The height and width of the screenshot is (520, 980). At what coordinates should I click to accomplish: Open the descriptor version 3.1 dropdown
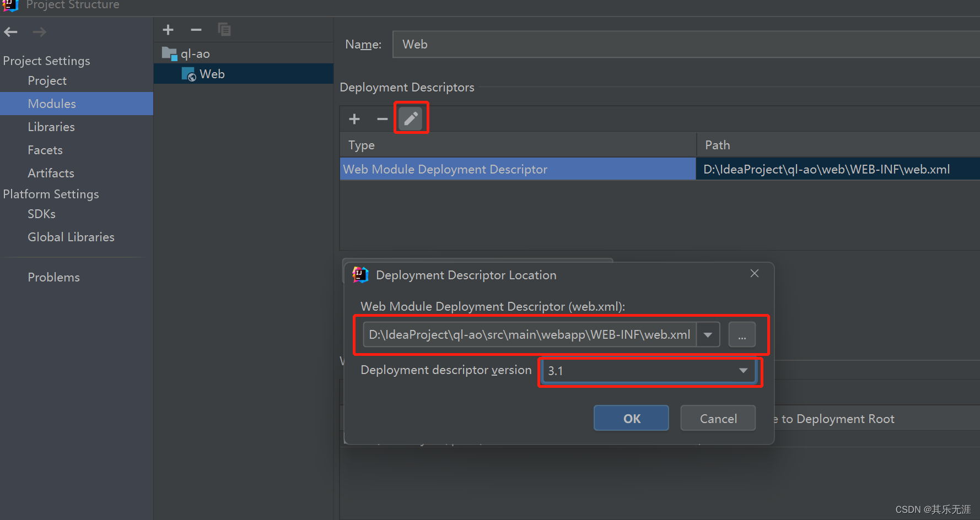point(649,371)
